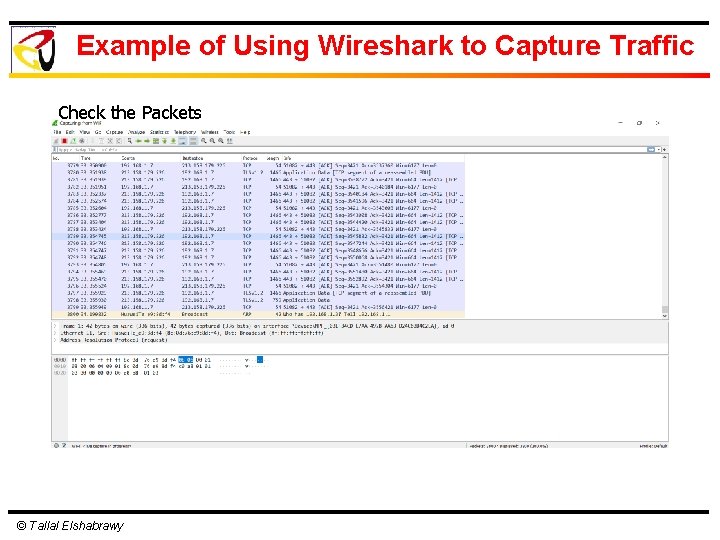This screenshot has height=540, width=720.
Task: Open the View menu
Action: tap(85, 132)
